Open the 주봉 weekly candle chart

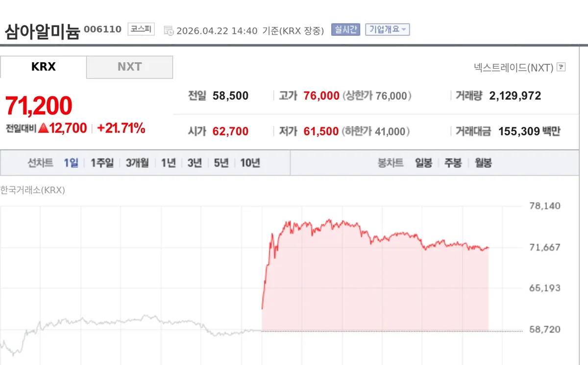coord(453,163)
